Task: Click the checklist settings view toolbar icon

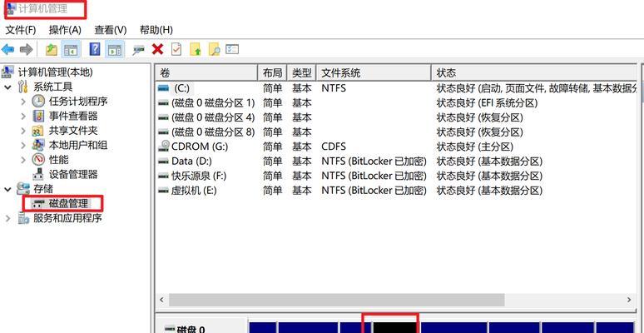Action: pyautogui.click(x=232, y=50)
